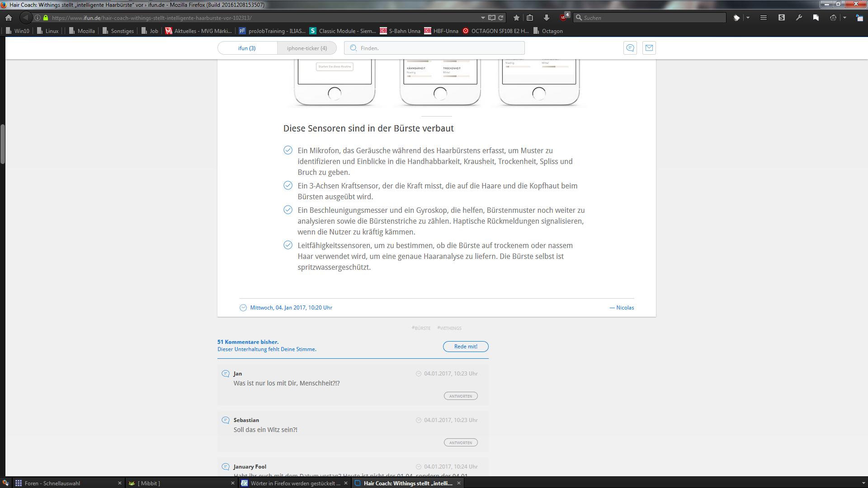
Task: Switch to iphone-ticker (4) tab
Action: pyautogui.click(x=307, y=48)
